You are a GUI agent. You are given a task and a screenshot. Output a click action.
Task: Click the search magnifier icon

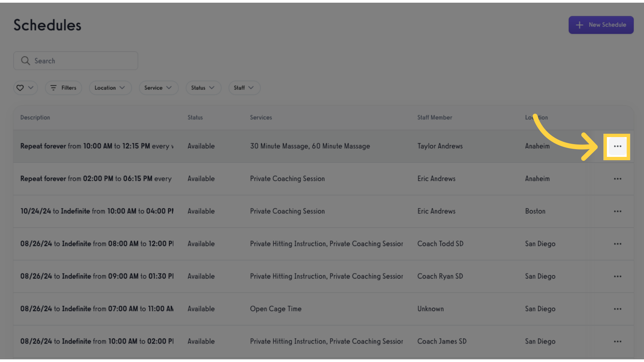point(25,61)
